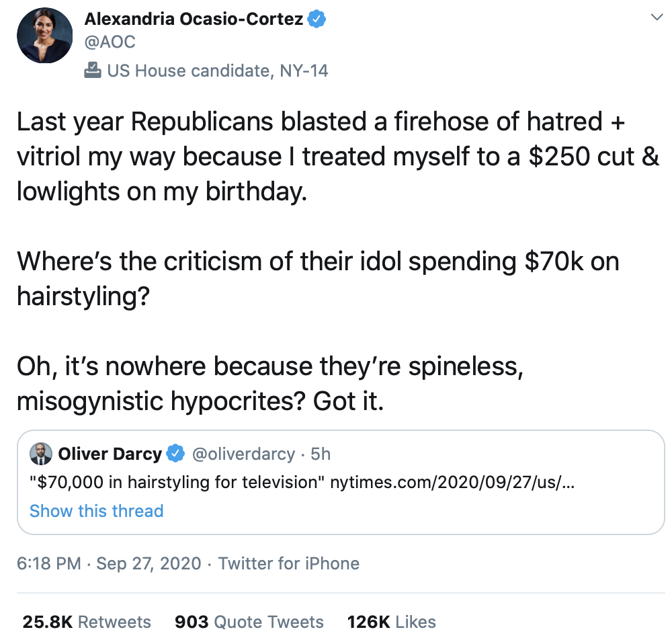
Task: Click the Oliver Darcy name in quote
Action: point(110,454)
